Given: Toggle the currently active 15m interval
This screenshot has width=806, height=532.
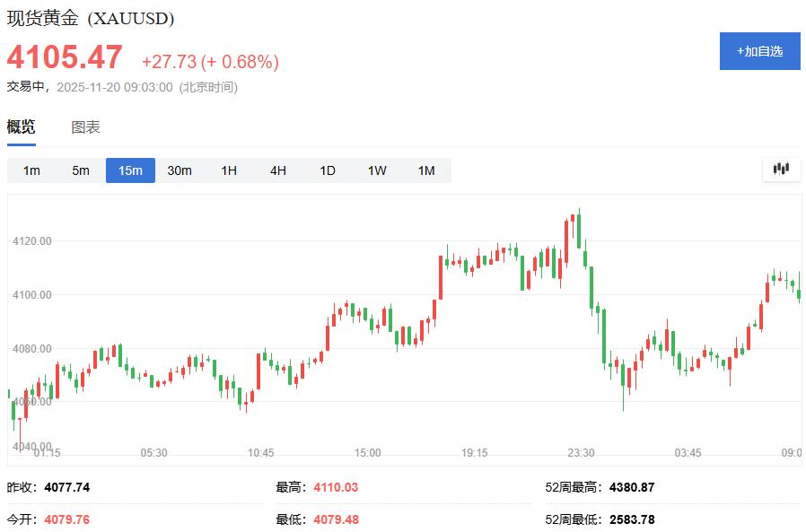Looking at the screenshot, I should pos(130,170).
